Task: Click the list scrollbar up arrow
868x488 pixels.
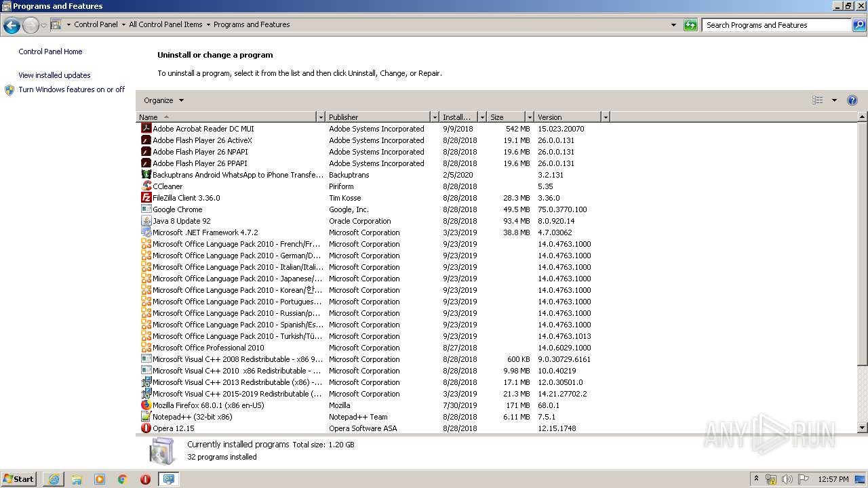Action: pyautogui.click(x=863, y=117)
